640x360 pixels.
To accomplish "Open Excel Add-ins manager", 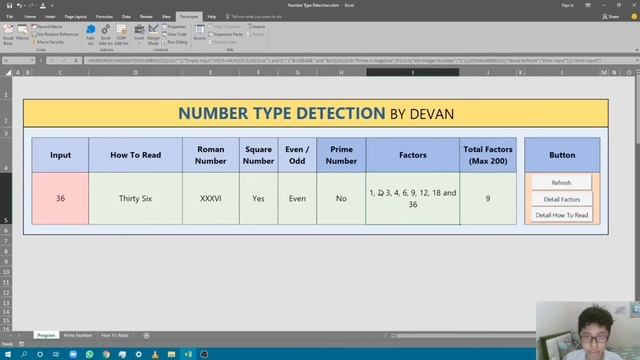I will [x=105, y=34].
